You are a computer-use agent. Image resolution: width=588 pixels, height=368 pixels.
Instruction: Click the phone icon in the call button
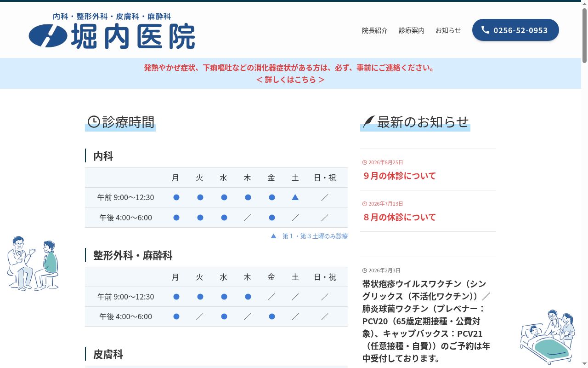coord(485,30)
